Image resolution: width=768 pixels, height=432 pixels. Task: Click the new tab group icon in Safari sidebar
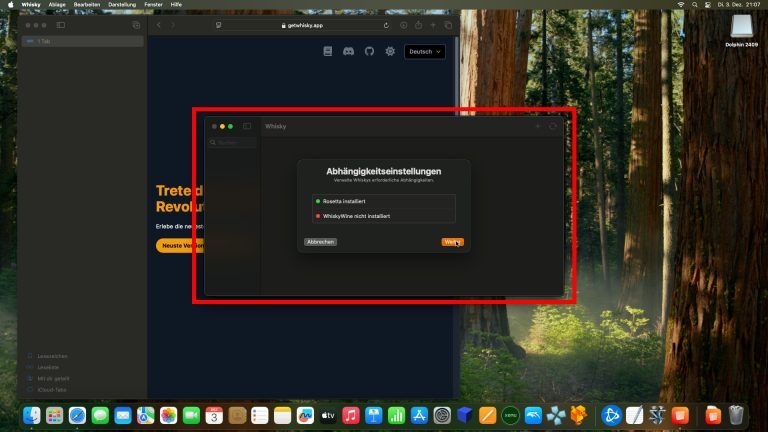click(x=136, y=25)
